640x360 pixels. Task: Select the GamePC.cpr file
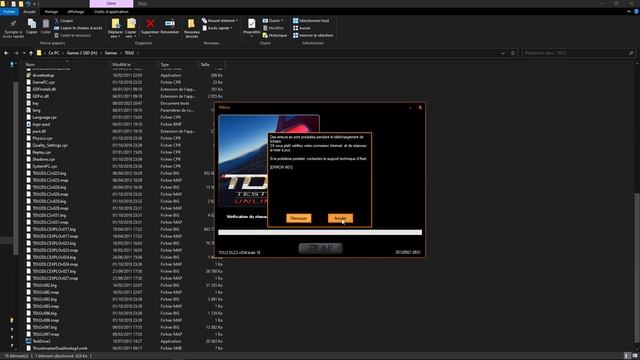tap(43, 82)
